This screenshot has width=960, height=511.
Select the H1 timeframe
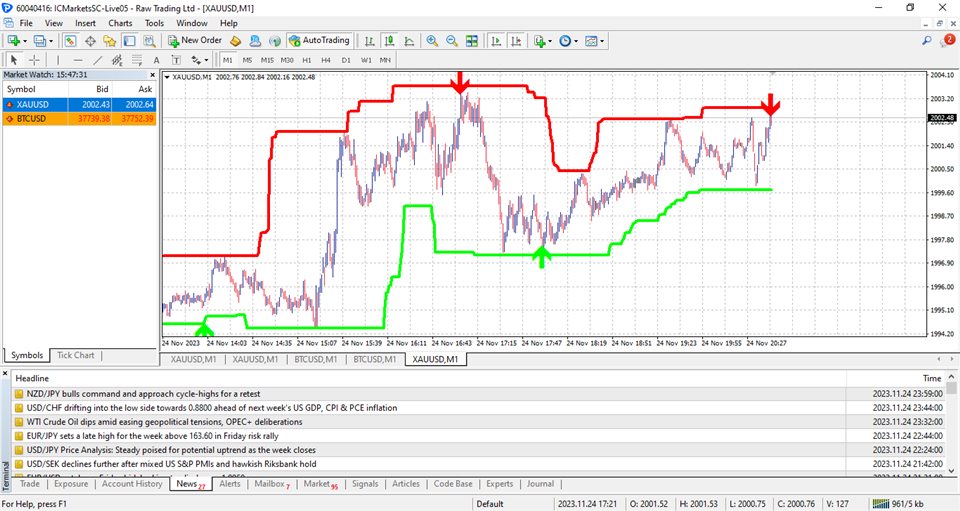(307, 60)
